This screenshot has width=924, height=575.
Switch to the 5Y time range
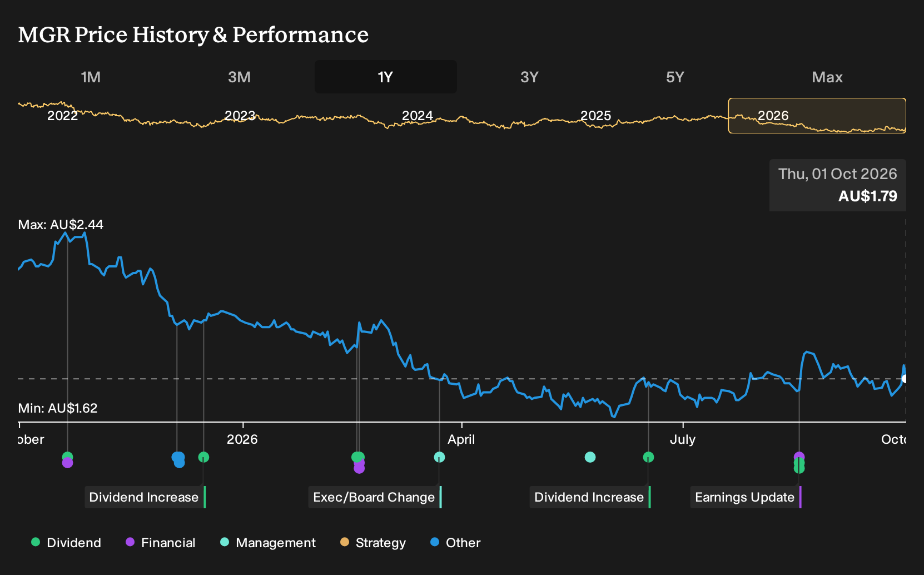coord(675,77)
